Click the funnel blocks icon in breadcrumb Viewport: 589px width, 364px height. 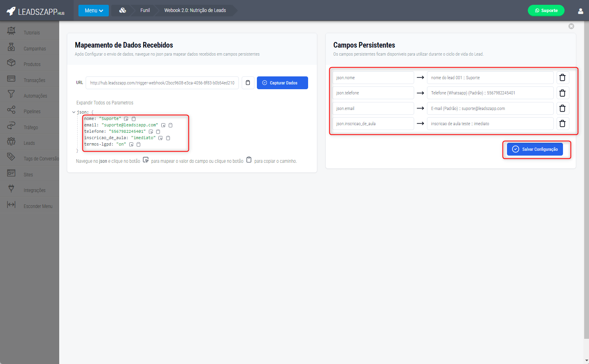coord(122,10)
